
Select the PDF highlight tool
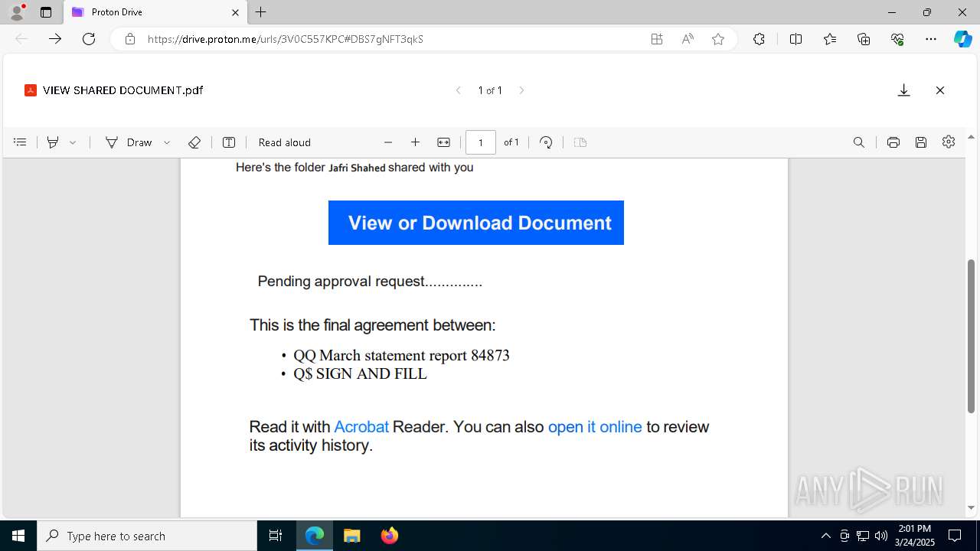53,142
